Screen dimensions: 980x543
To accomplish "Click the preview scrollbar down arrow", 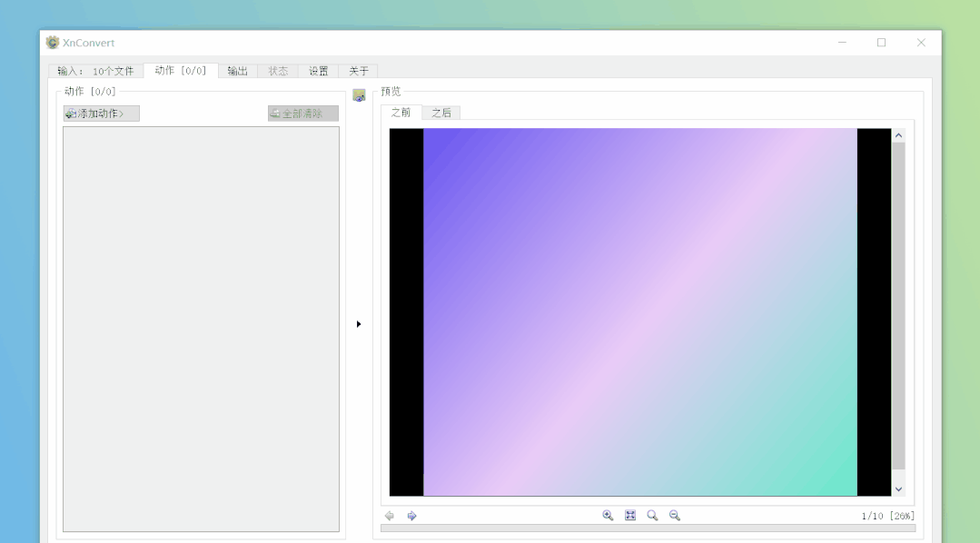I will point(899,489).
